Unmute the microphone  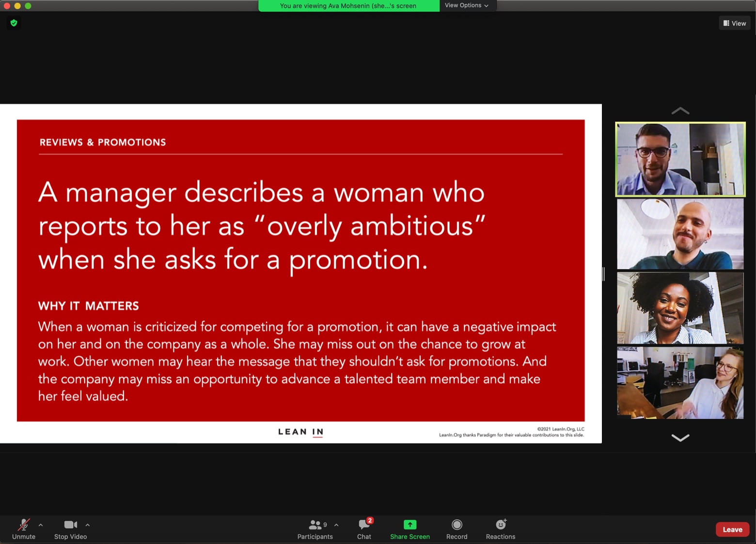23,529
